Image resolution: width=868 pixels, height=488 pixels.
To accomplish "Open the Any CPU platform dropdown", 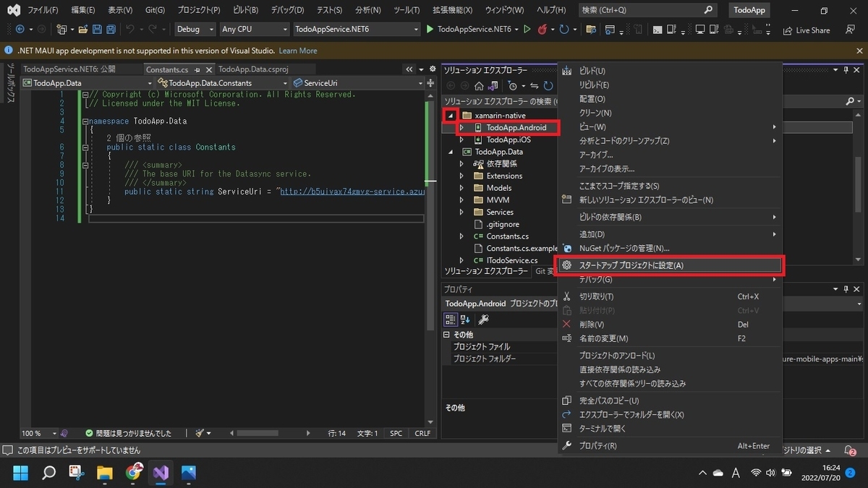I will tap(254, 30).
